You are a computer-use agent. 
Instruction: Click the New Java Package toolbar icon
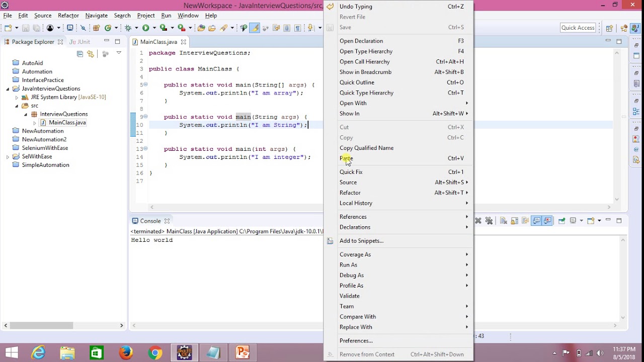(x=97, y=28)
